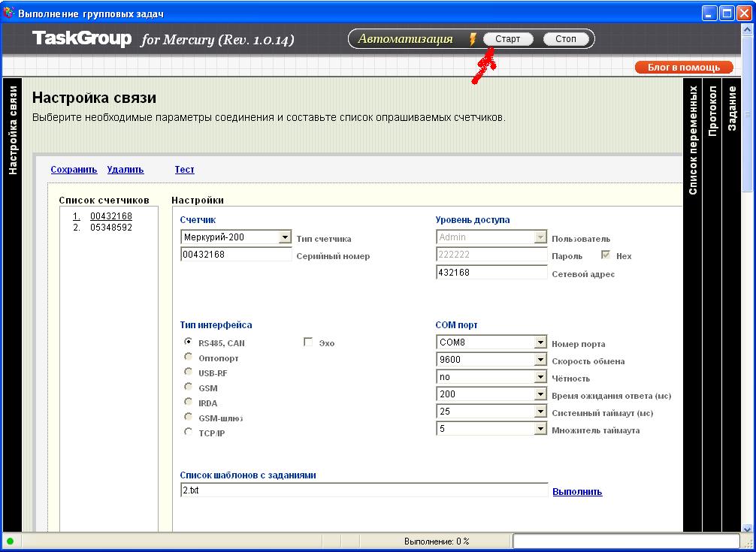Viewport: 756px width, 552px height.
Task: Run templates via the Выполнить link
Action: (x=577, y=492)
